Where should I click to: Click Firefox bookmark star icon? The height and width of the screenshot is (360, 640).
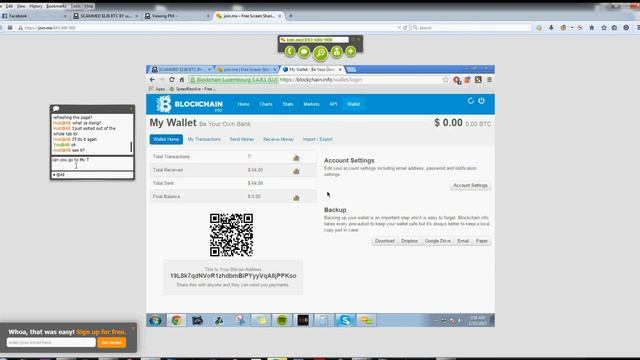click(x=604, y=28)
